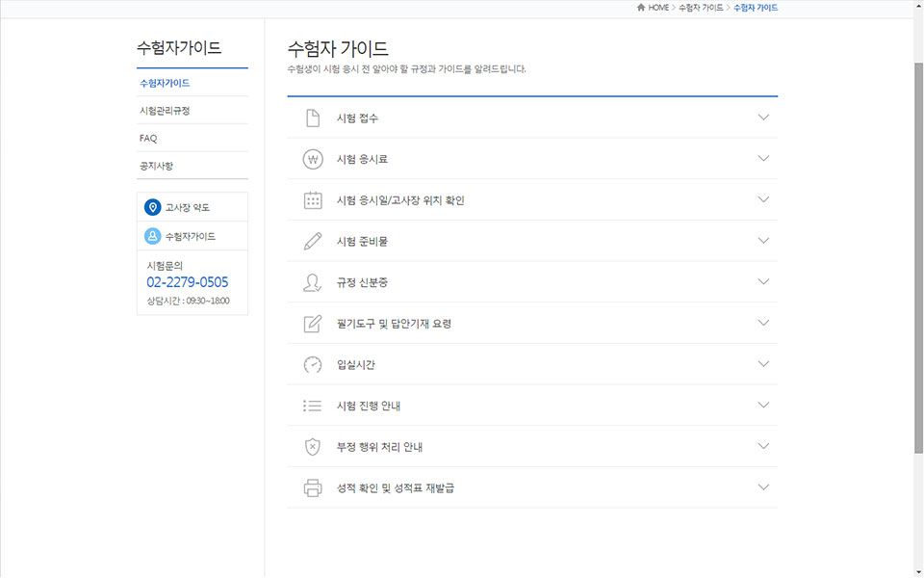Click the won currency icon for 시험 응시료
The height and width of the screenshot is (578, 924).
point(312,159)
